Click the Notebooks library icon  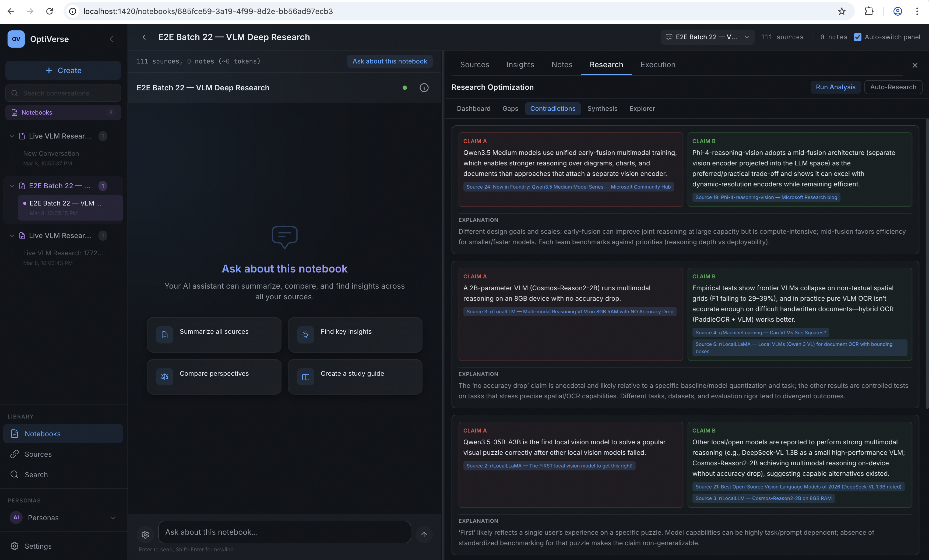14,433
